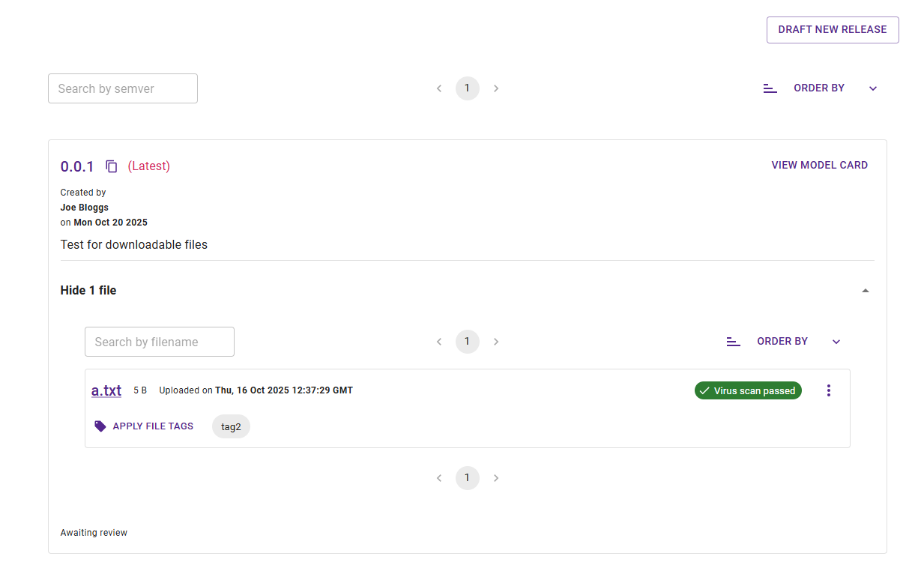
Task: Click the tag icon beside Apply File Tags
Action: click(x=100, y=426)
